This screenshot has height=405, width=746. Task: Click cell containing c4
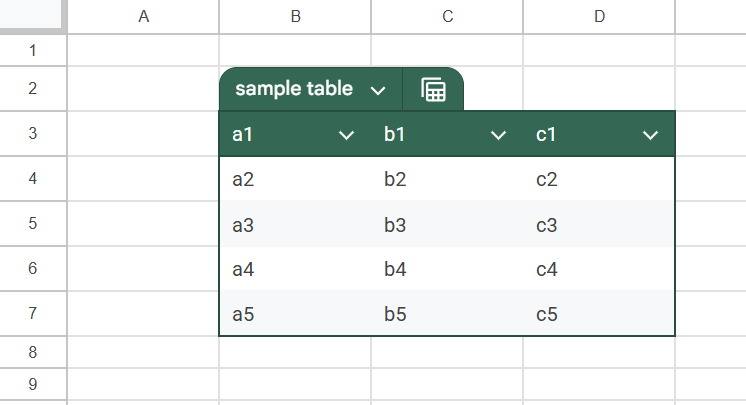[599, 269]
